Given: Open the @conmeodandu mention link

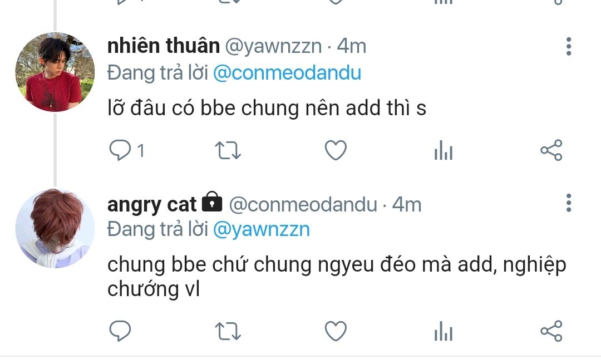Looking at the screenshot, I should click(287, 73).
